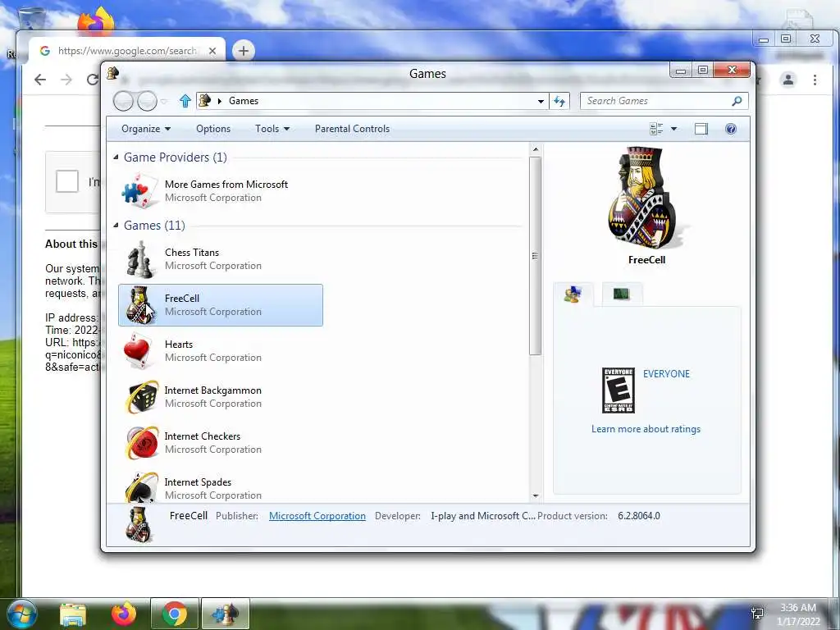
Task: Switch to the ratings tab in preview pane
Action: coord(573,294)
